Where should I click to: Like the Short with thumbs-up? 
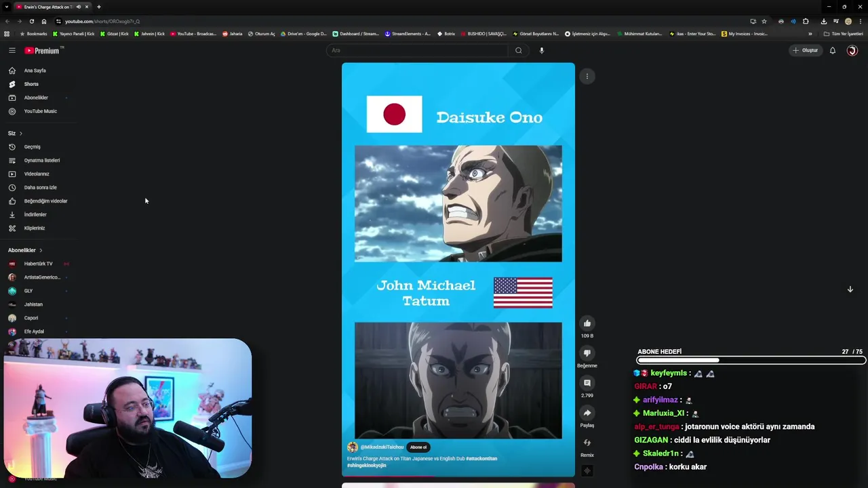[587, 323]
